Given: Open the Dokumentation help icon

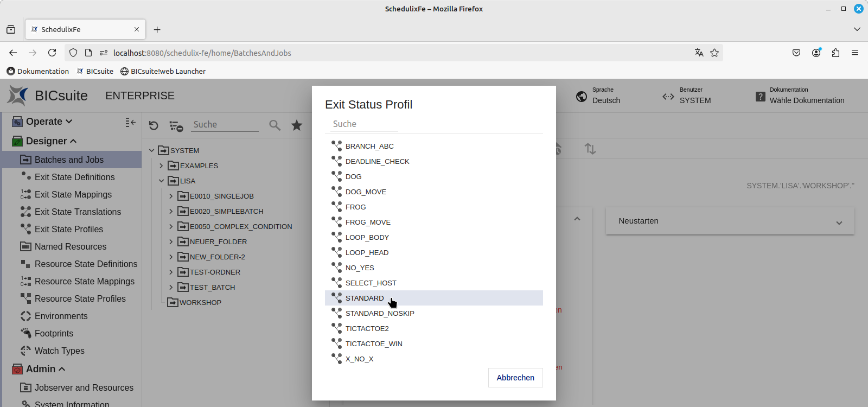Looking at the screenshot, I should 761,97.
